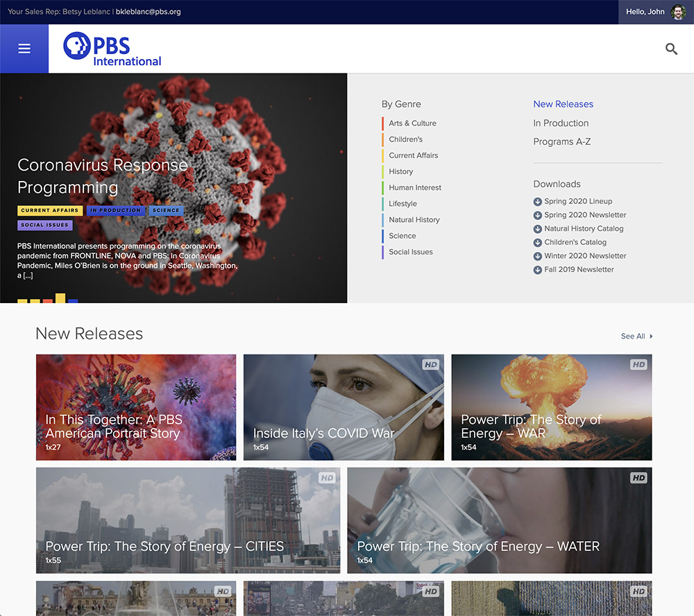
Task: Open Inside Italy's COVID War thumbnail
Action: [344, 407]
